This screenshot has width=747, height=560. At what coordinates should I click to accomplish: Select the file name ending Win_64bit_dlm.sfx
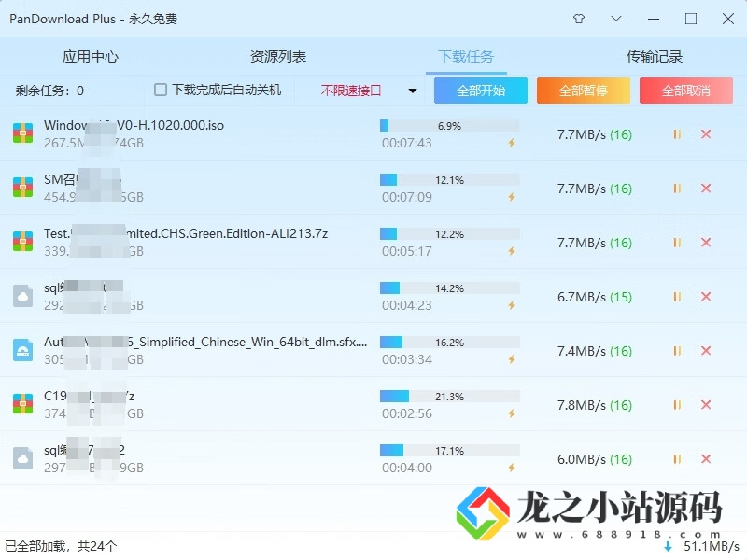coord(205,342)
